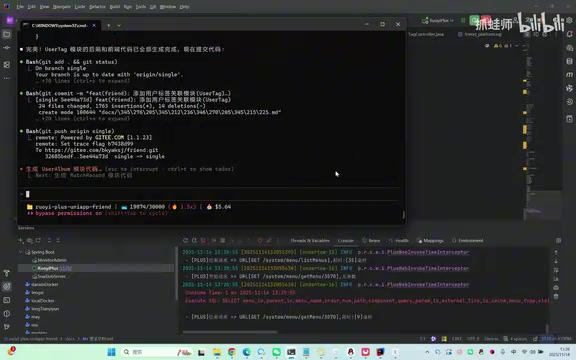The image size is (576, 360).
Task: Rerun the RuoyiPlus application icon
Action: coord(186,240)
